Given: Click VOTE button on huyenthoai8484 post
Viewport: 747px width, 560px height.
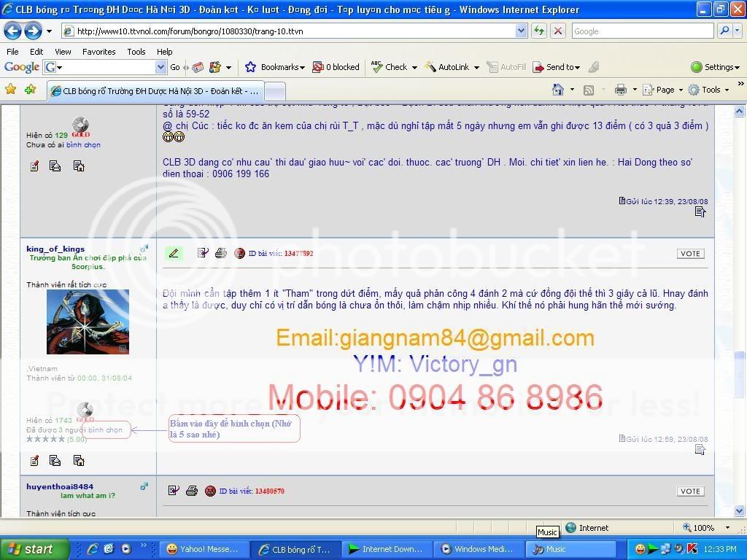Looking at the screenshot, I should [x=690, y=491].
